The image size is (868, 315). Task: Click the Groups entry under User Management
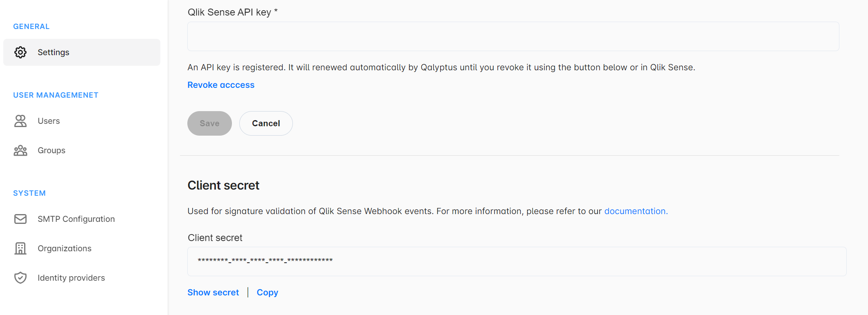(51, 150)
